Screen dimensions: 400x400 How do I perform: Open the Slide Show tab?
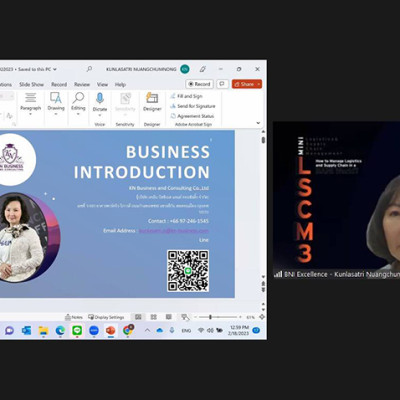pos(31,84)
